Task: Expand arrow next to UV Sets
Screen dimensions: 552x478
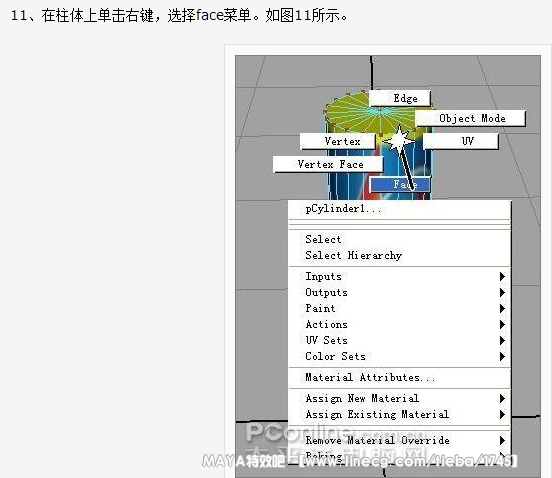Action: 502,340
